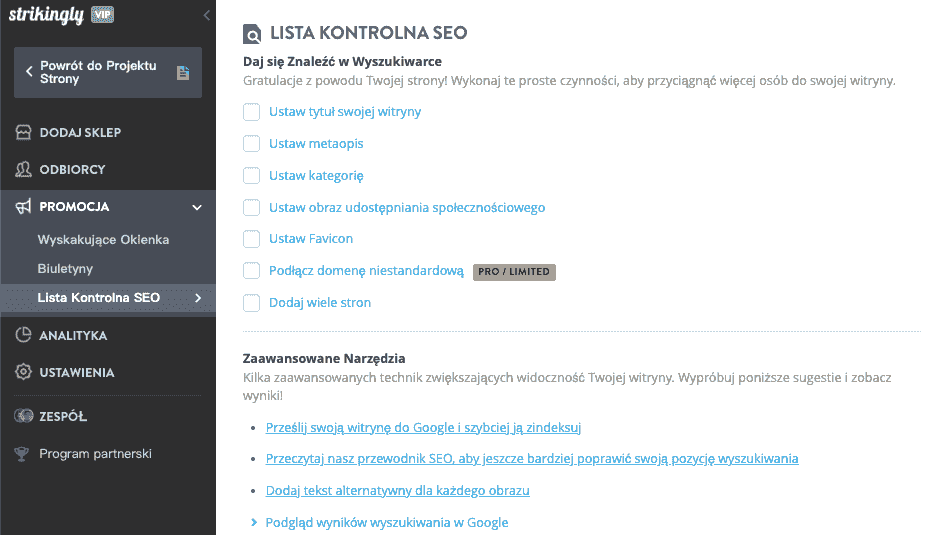Open Wyskakujące Okienka submenu item

pos(103,239)
